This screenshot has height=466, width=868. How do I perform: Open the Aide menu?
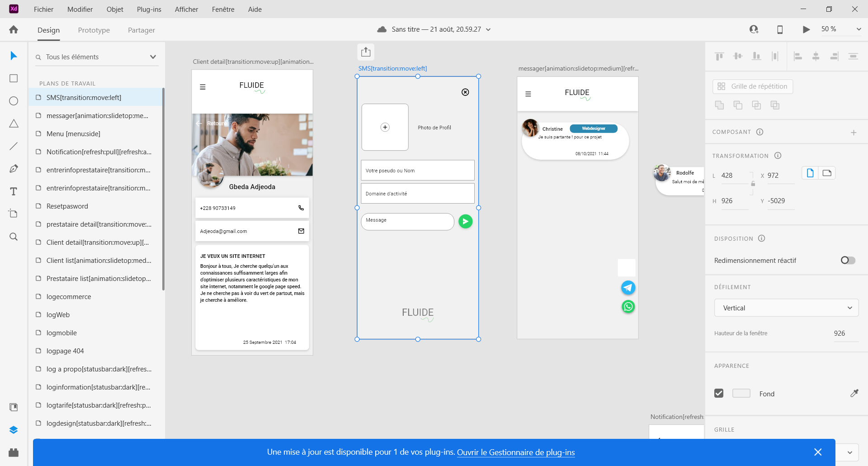(255, 9)
